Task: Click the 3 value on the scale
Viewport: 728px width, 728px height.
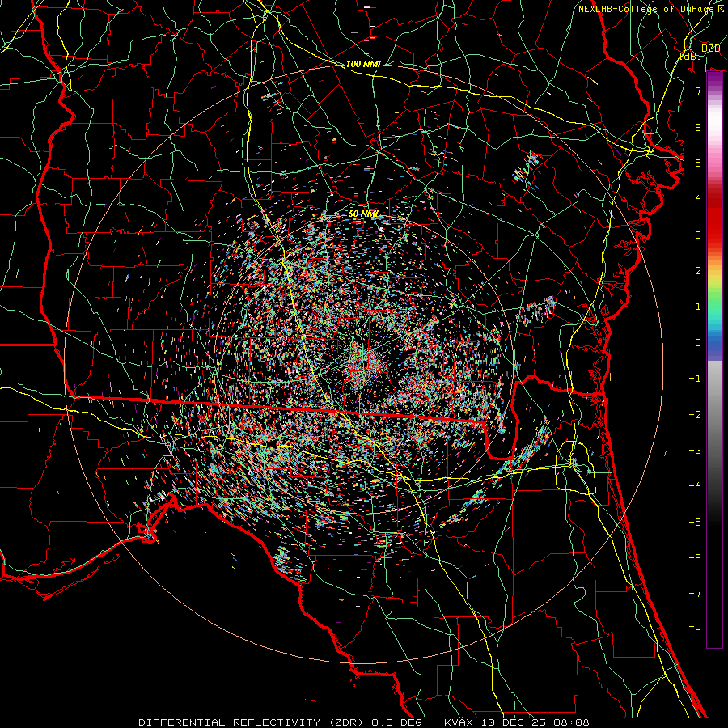Action: (x=698, y=235)
